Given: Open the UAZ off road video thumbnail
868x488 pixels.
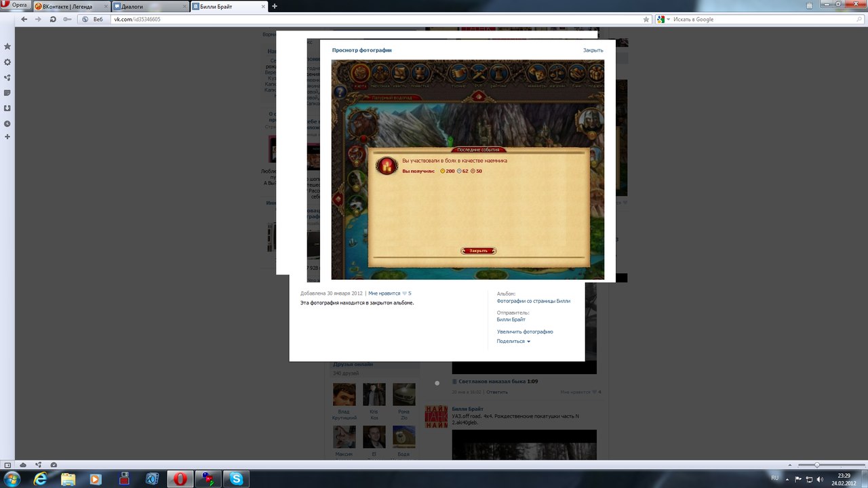Looking at the screenshot, I should point(524,445).
